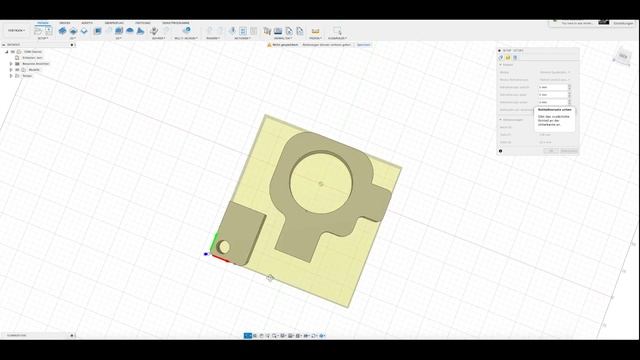Viewport: 640px width, 360px height.
Task: Expand the Modelle tree node
Action: tap(11, 70)
